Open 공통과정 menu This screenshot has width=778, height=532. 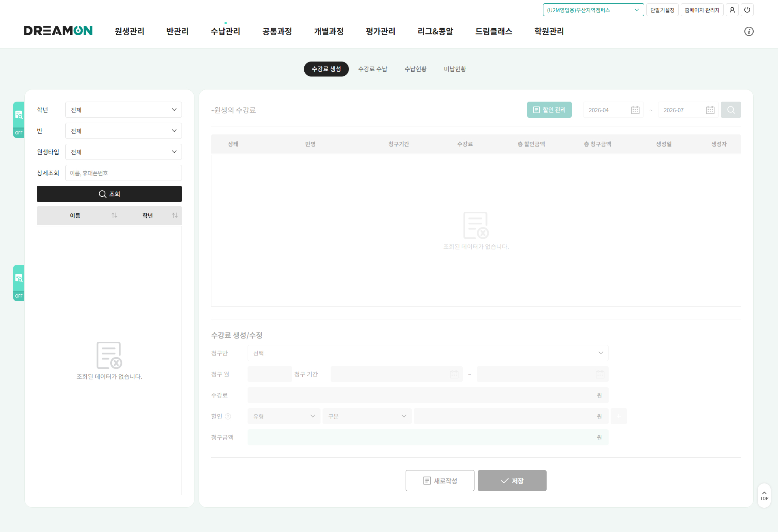pyautogui.click(x=277, y=31)
